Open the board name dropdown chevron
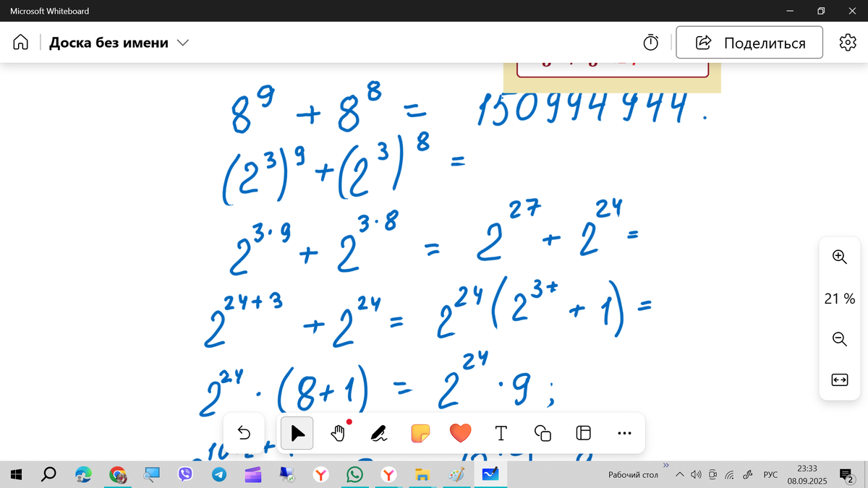Viewport: 868px width, 488px height. [182, 43]
